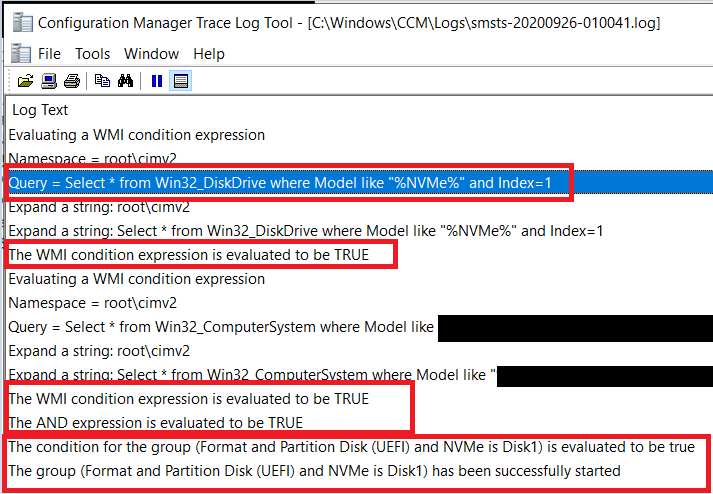Click the document icon beside File menu
The image size is (713, 494).
click(20, 53)
